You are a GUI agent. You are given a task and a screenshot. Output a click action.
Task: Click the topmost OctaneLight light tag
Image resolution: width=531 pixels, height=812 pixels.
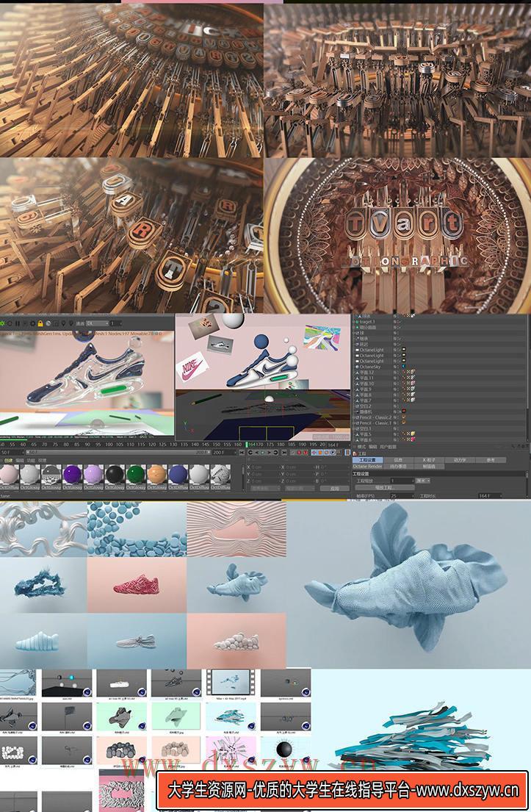point(404,350)
